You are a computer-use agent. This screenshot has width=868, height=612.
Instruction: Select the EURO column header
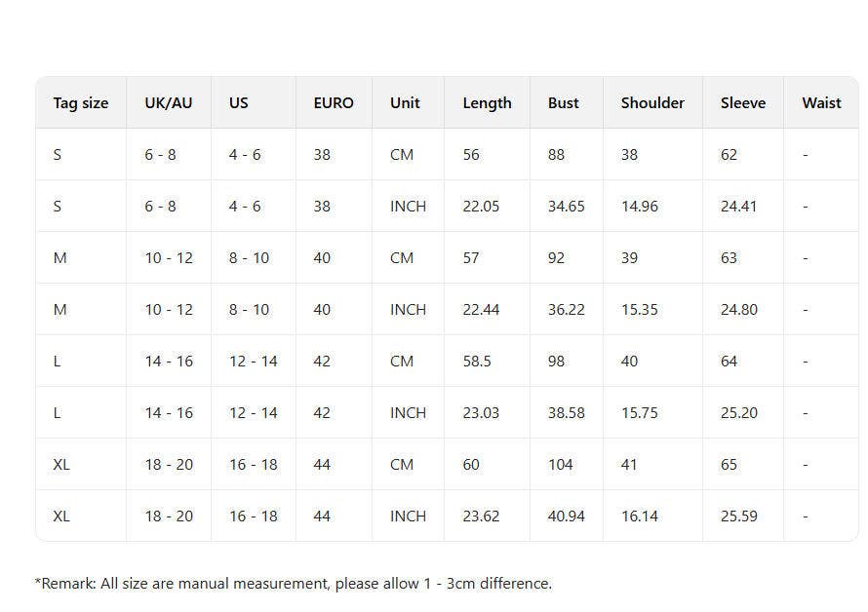(x=334, y=102)
